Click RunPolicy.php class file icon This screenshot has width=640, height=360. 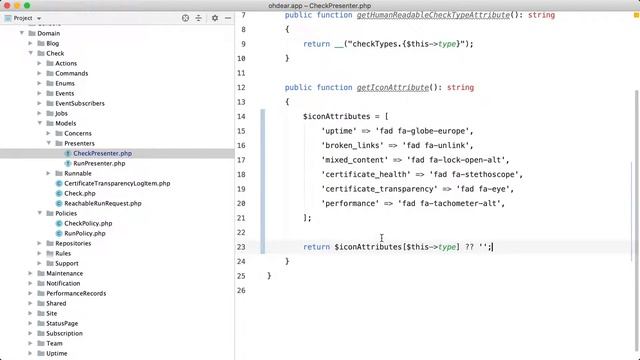[59, 233]
